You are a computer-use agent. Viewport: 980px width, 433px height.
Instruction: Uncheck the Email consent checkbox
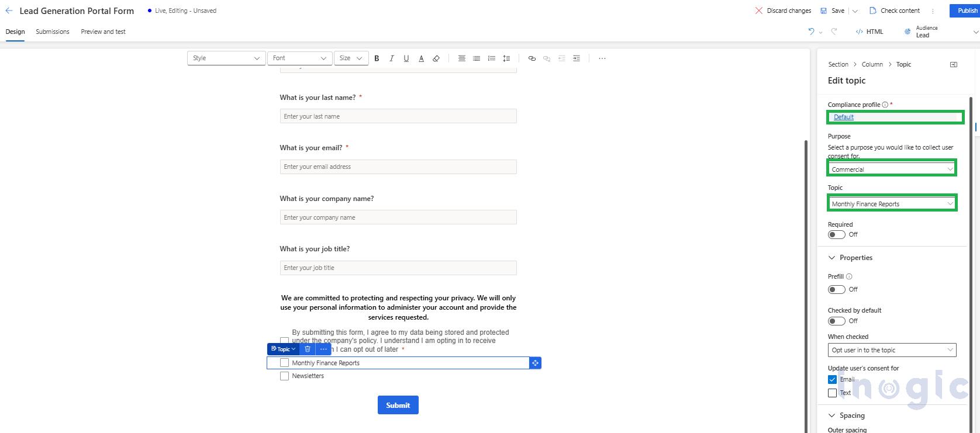tap(832, 379)
